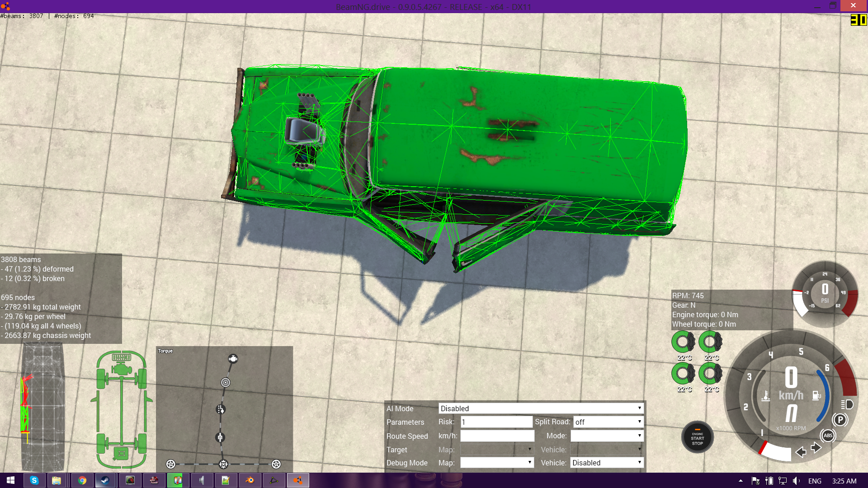The width and height of the screenshot is (868, 488).
Task: Open the Split Road dropdown
Action: point(608,422)
